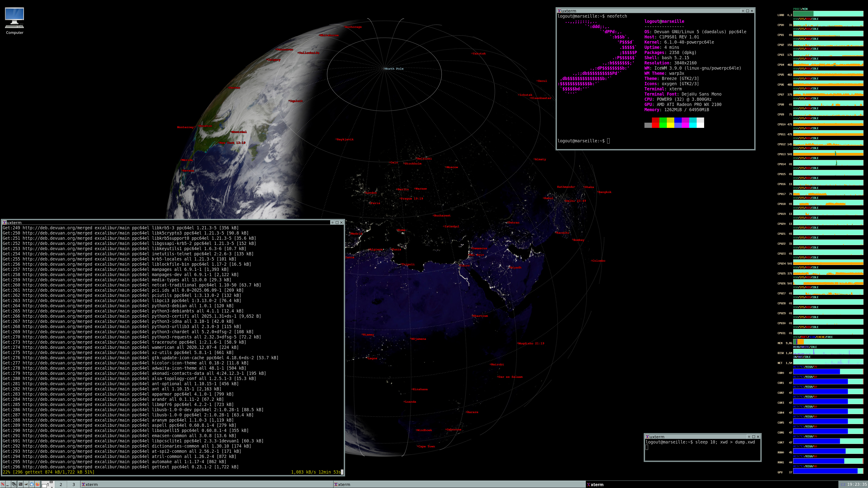Click show desktop taskbar icon
The image size is (868, 488).
tap(8, 484)
